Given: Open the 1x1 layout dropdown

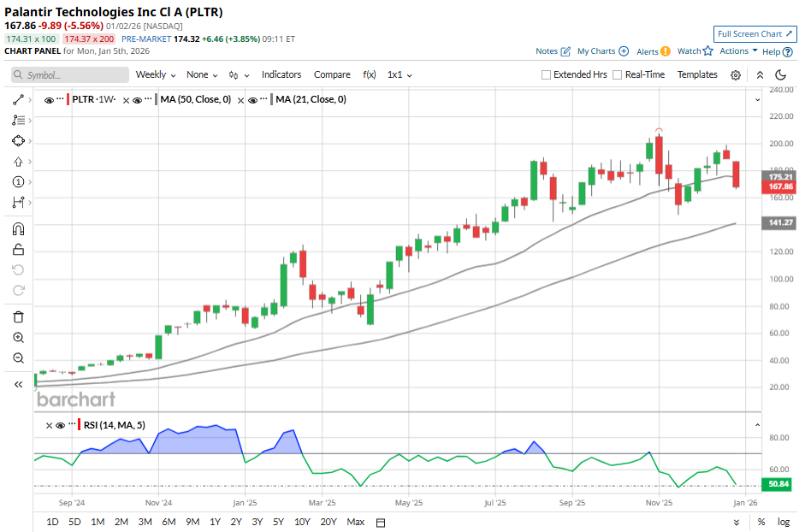Looking at the screenshot, I should point(400,74).
